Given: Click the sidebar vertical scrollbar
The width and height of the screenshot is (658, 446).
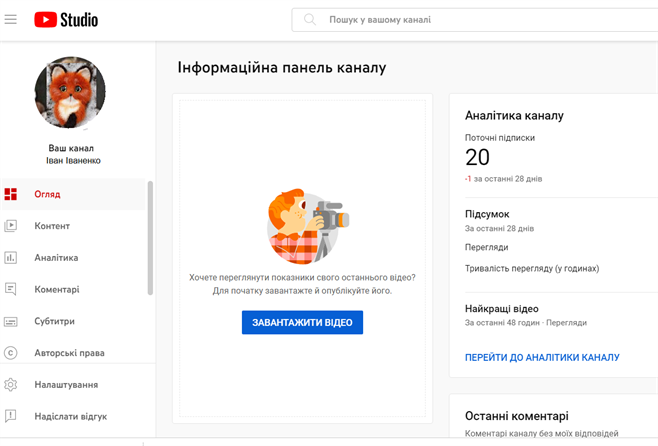Looking at the screenshot, I should (150, 238).
